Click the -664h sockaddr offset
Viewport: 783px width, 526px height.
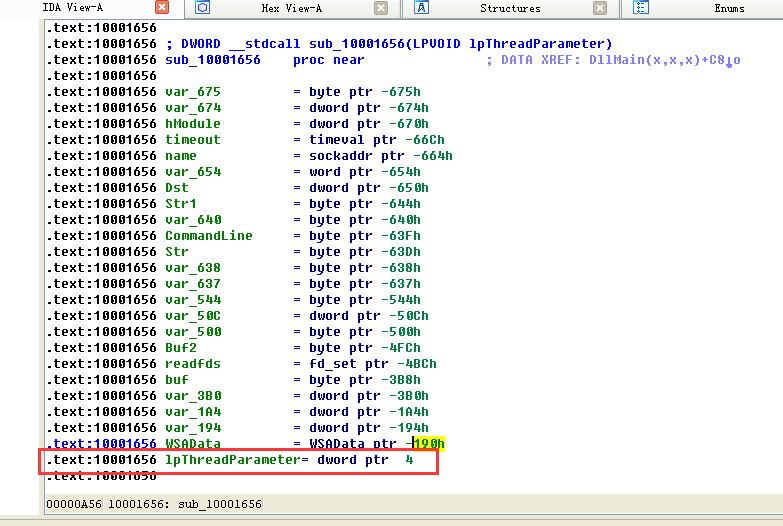(x=432, y=156)
